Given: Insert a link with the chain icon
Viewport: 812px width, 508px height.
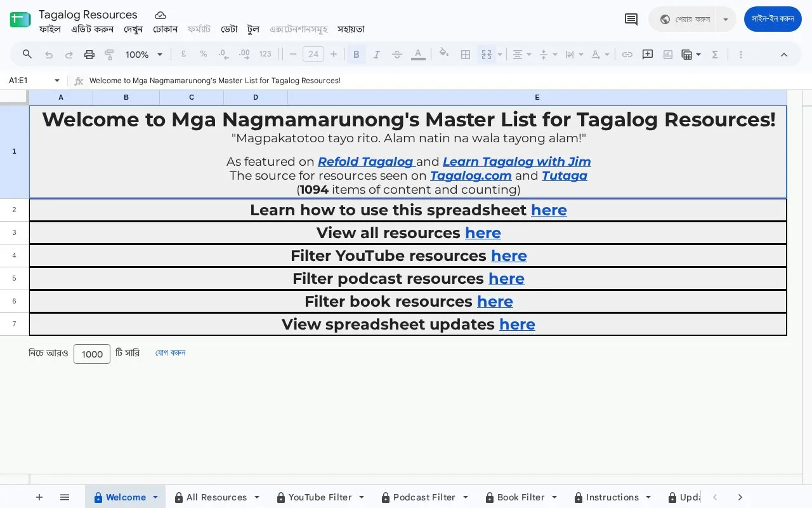Looking at the screenshot, I should (627, 55).
